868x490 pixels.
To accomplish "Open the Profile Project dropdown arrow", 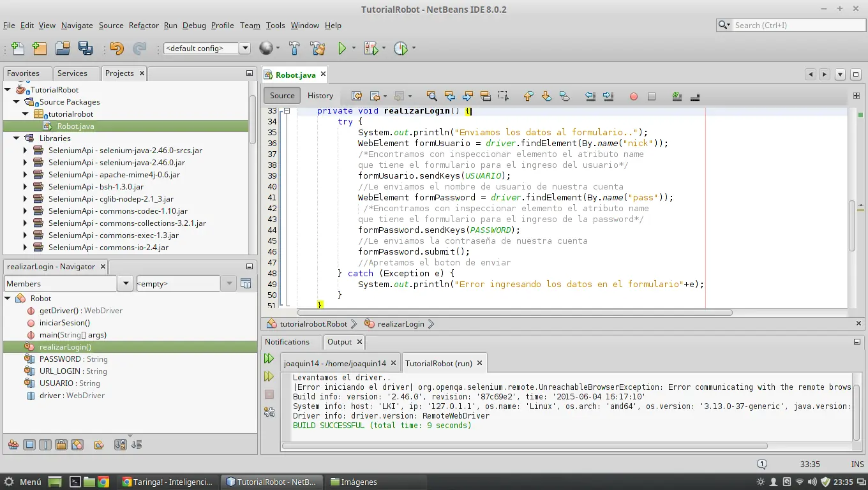I will 414,48.
